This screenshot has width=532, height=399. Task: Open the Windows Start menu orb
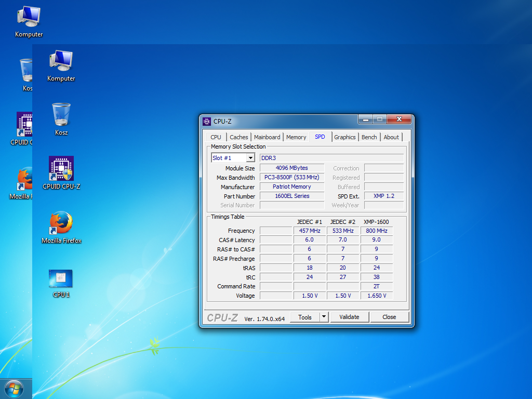14,389
